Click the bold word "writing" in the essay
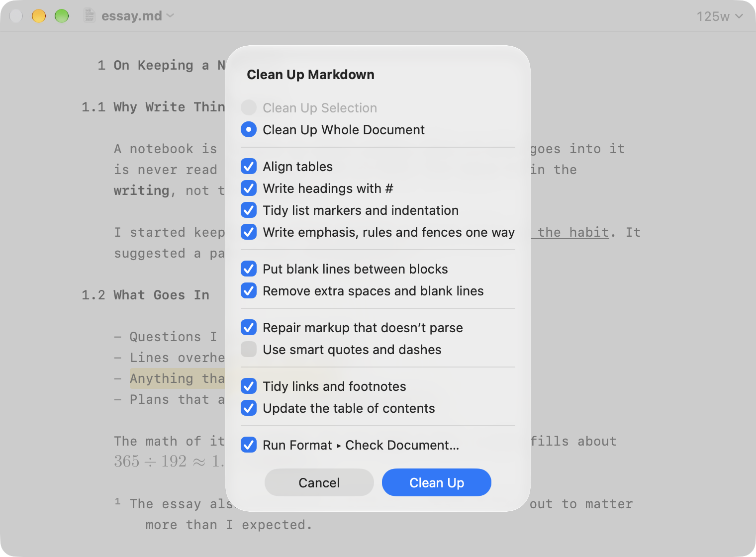The image size is (756, 557). 141,190
